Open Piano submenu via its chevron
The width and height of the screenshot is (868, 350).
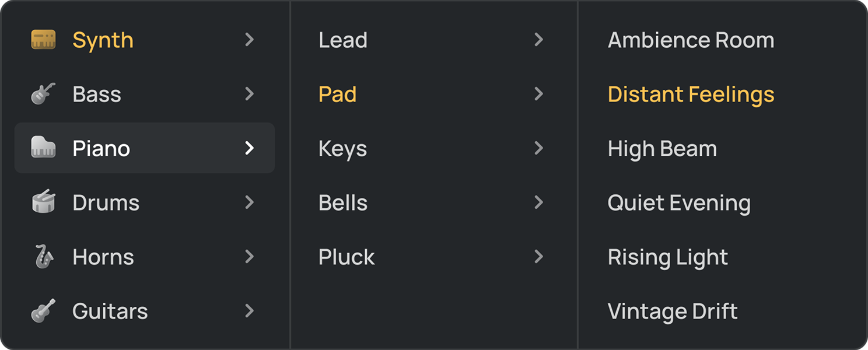point(250,148)
